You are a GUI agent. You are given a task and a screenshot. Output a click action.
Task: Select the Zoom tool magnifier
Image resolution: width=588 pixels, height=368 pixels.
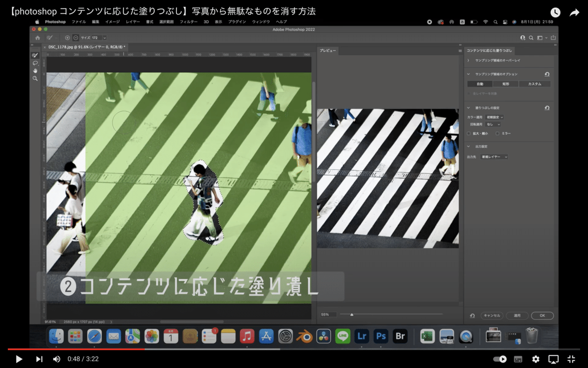point(35,79)
